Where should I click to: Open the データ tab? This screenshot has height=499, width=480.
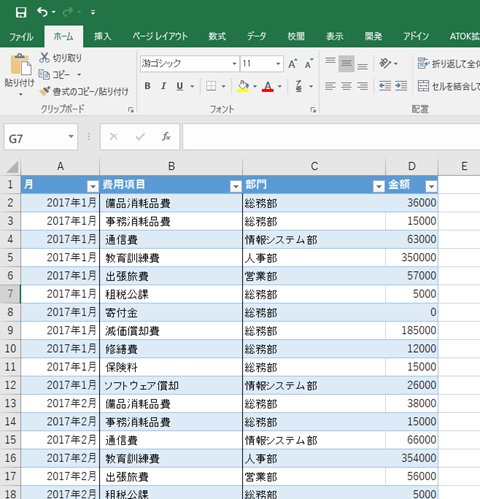(256, 36)
